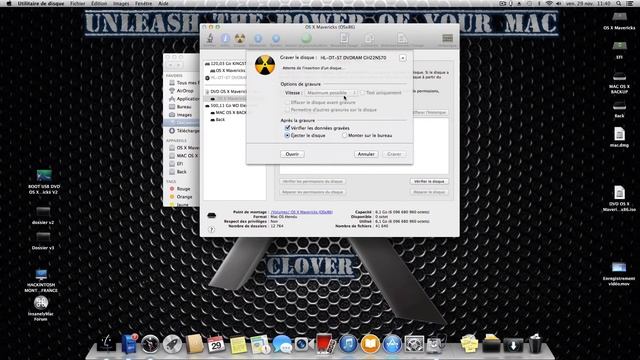Image resolution: width=640 pixels, height=360 pixels.
Task: Click Annuler to cancel burning
Action: click(x=366, y=154)
